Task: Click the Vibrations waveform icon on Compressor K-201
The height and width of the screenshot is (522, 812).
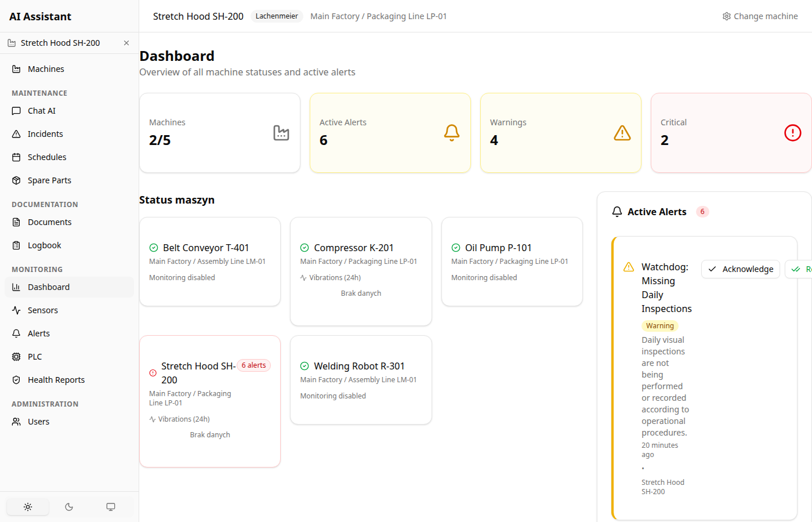Action: [304, 277]
